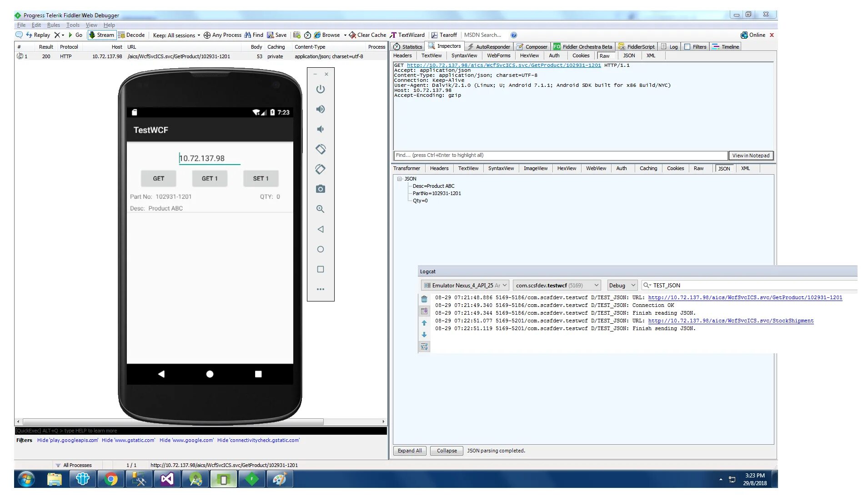The height and width of the screenshot is (497, 868).
Task: Toggle logcat soft-wrap icon
Action: point(424,346)
